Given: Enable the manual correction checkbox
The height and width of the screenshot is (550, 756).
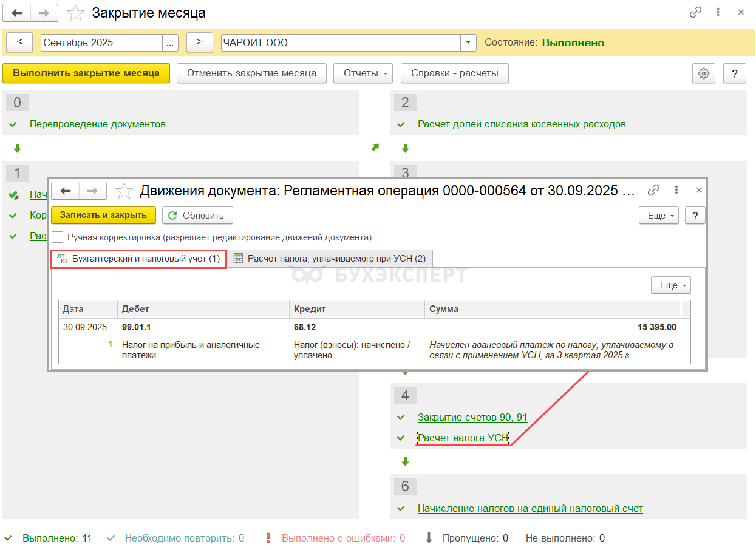Looking at the screenshot, I should [58, 237].
